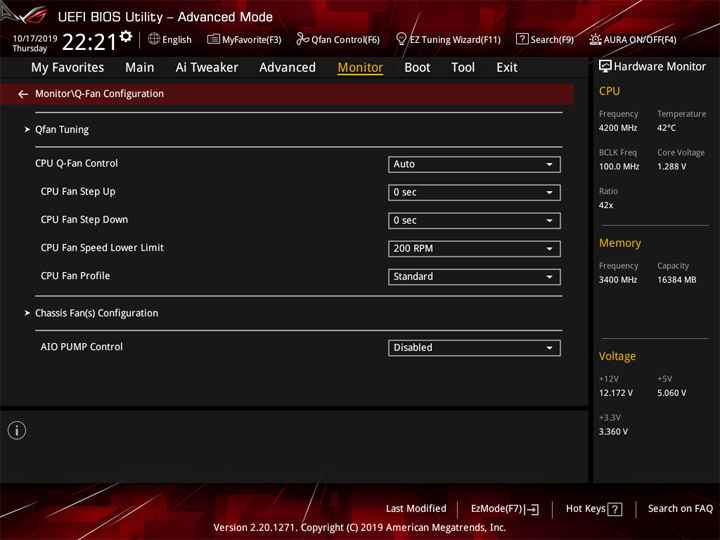Click the Memory heading in Hardware Monitor
Viewport: 720px width, 540px height.
tap(620, 243)
